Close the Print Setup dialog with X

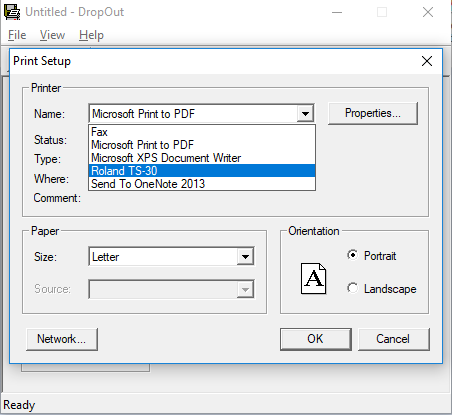427,61
